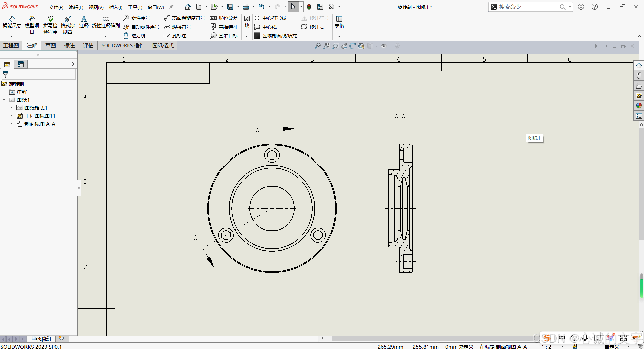
Task: Open the Help question mark button
Action: [x=594, y=7]
